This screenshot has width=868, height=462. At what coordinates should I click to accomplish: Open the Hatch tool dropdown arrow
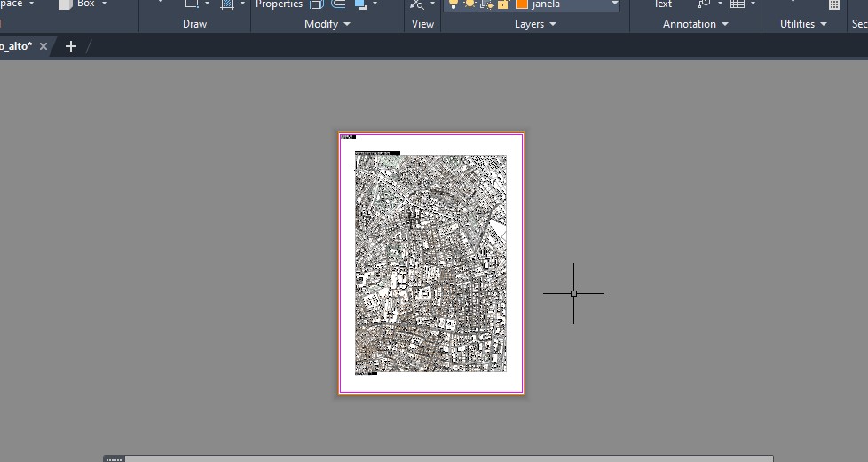[x=242, y=4]
